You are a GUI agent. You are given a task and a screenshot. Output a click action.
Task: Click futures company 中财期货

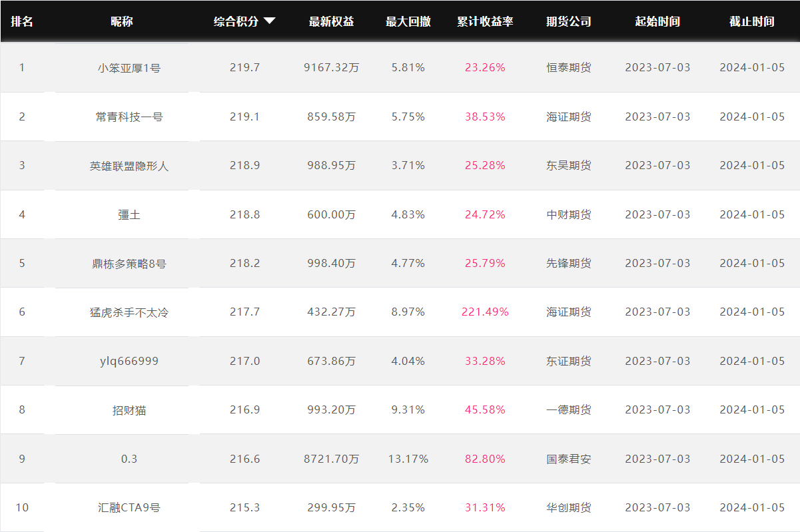pyautogui.click(x=569, y=214)
